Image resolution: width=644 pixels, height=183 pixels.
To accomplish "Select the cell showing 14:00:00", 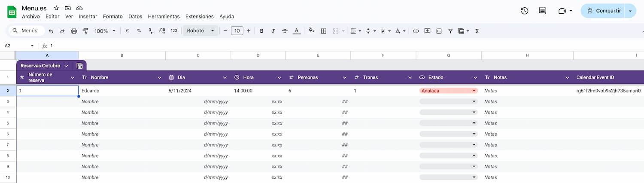I will (258, 91).
